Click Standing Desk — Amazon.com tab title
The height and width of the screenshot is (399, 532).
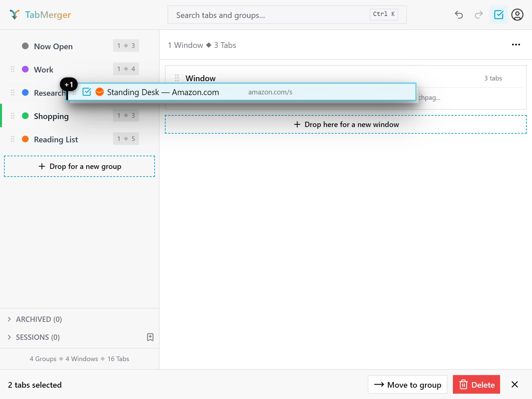(x=163, y=92)
